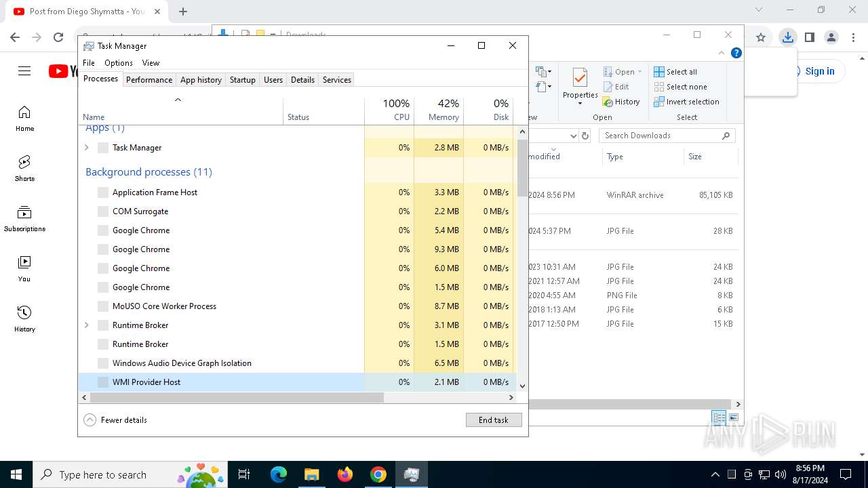Select the WinRAR archive file row
The width and height of the screenshot is (868, 488).
tap(633, 195)
